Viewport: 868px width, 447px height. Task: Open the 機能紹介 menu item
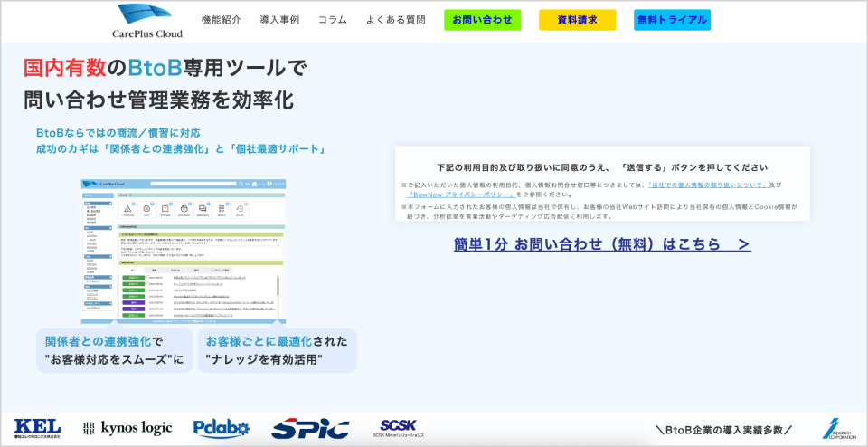click(x=222, y=20)
